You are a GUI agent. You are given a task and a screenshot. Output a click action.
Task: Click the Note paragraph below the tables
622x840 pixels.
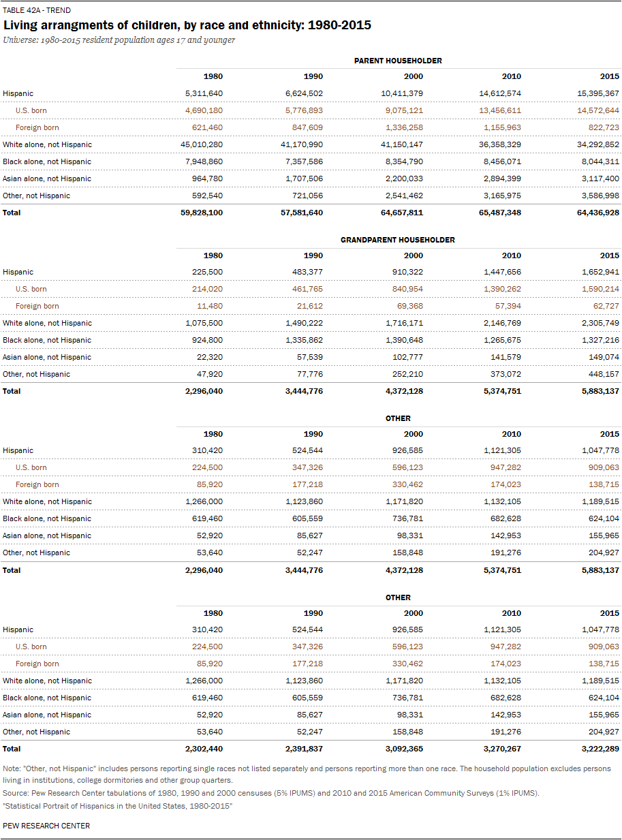pyautogui.click(x=307, y=774)
